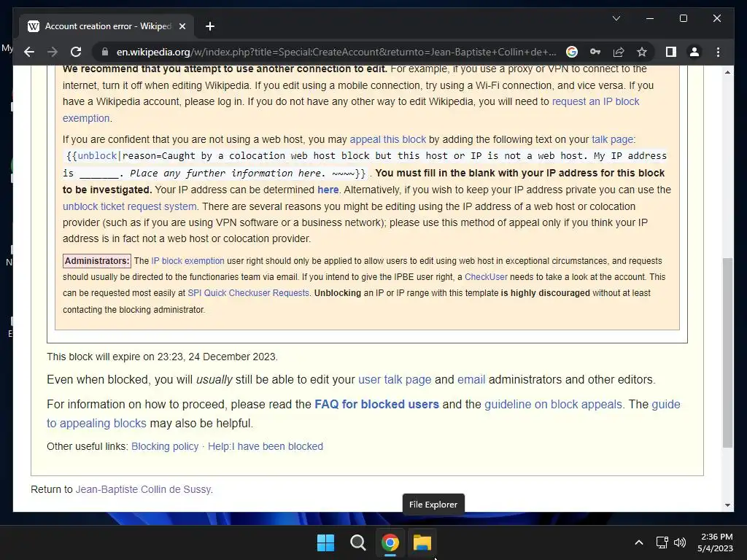747x560 pixels.
Task: Click the 'Administrators:' label box
Action: tap(97, 261)
